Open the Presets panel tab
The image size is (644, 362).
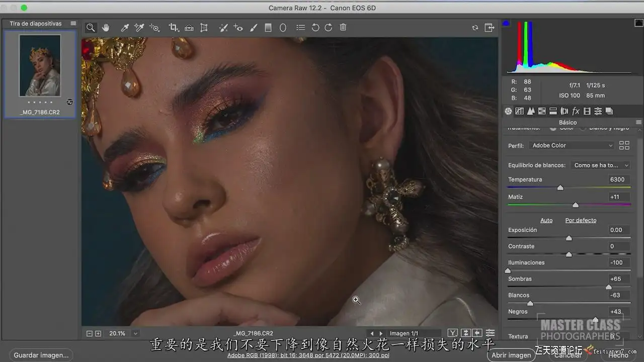click(598, 111)
